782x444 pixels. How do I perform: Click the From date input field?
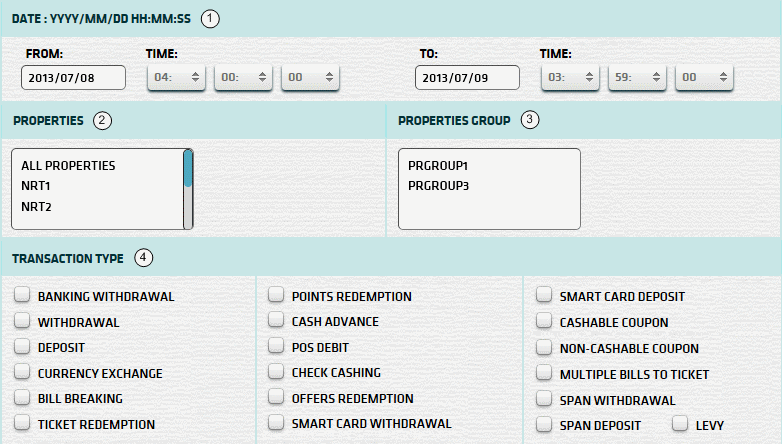coord(73,78)
